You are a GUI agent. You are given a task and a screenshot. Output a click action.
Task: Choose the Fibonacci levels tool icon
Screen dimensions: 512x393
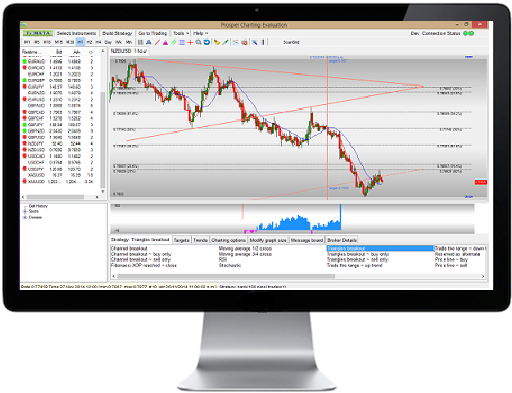tap(182, 42)
